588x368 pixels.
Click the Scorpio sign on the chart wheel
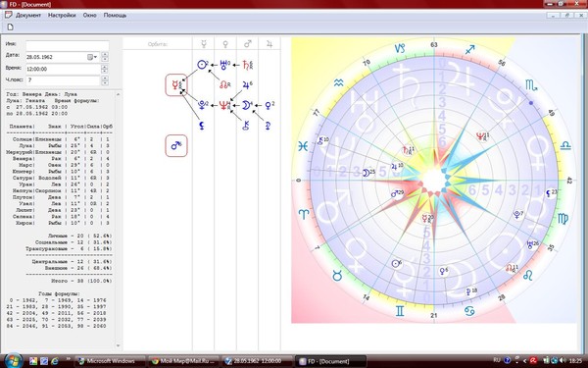coord(531,85)
